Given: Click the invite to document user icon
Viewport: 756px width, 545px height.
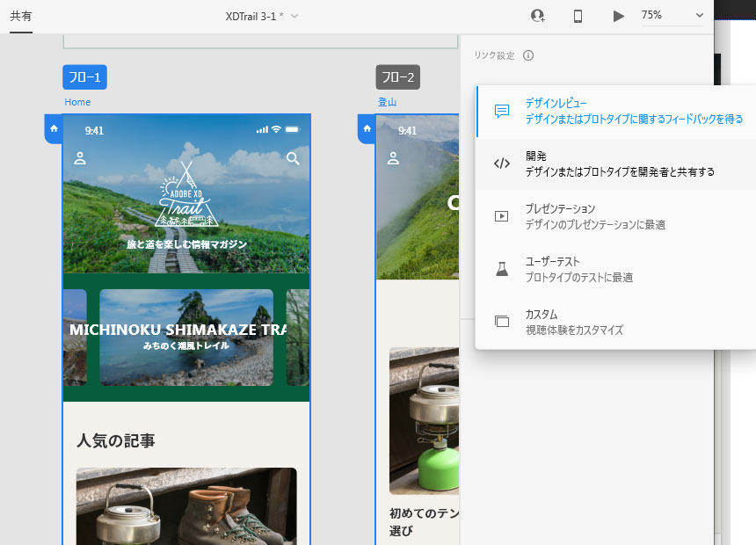Looking at the screenshot, I should tap(538, 16).
